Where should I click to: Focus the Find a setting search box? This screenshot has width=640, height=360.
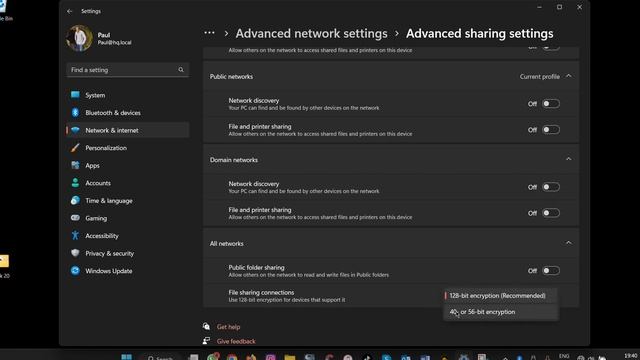(x=127, y=70)
